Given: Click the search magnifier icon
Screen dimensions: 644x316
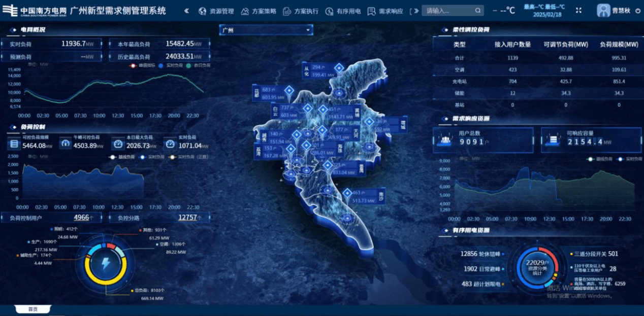Looking at the screenshot, I should click(x=478, y=11).
